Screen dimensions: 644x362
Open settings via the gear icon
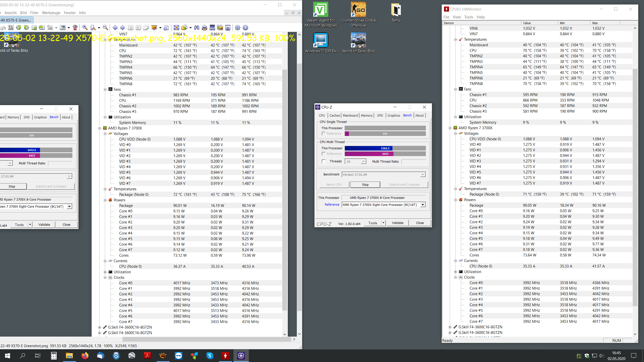coord(237,27)
